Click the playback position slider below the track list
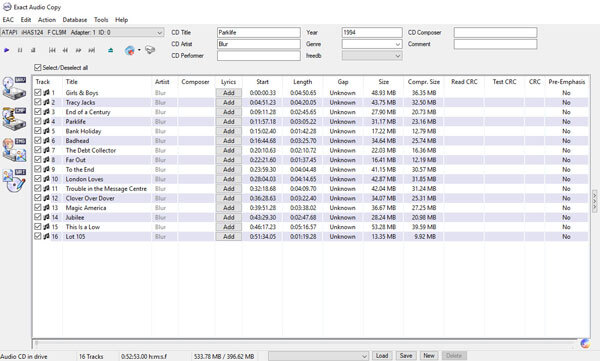Screen dimensions: 600x361 [x=305, y=343]
